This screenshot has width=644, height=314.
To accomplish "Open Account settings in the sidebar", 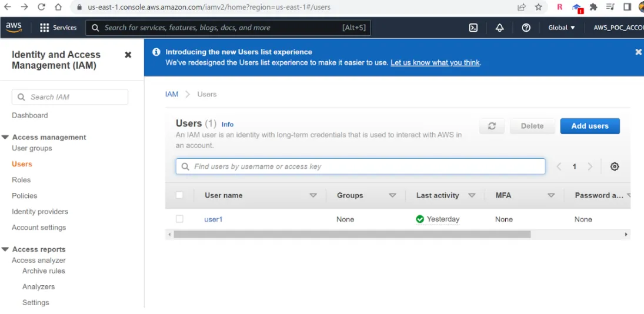I will [x=39, y=228].
